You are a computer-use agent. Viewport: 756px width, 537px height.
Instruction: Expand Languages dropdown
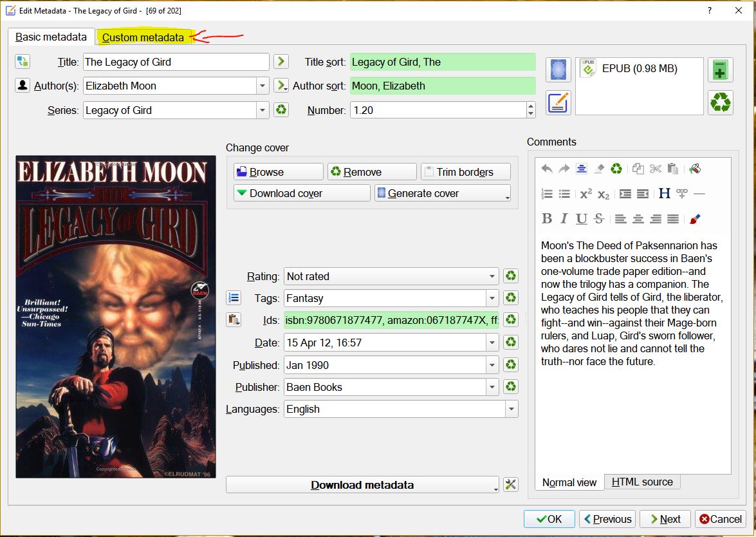pos(511,409)
